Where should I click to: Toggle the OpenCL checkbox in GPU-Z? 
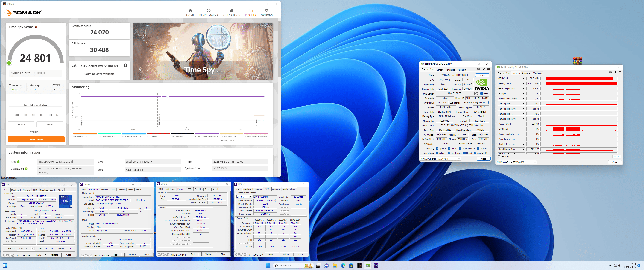click(x=437, y=148)
